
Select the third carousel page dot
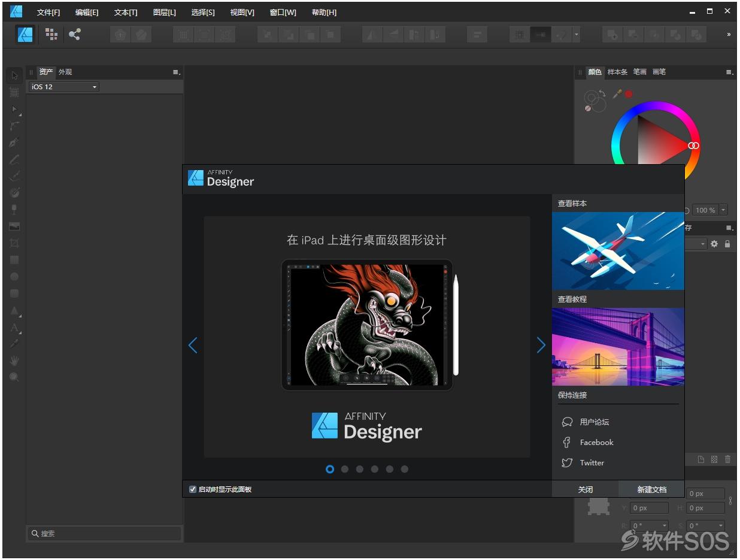click(x=360, y=469)
